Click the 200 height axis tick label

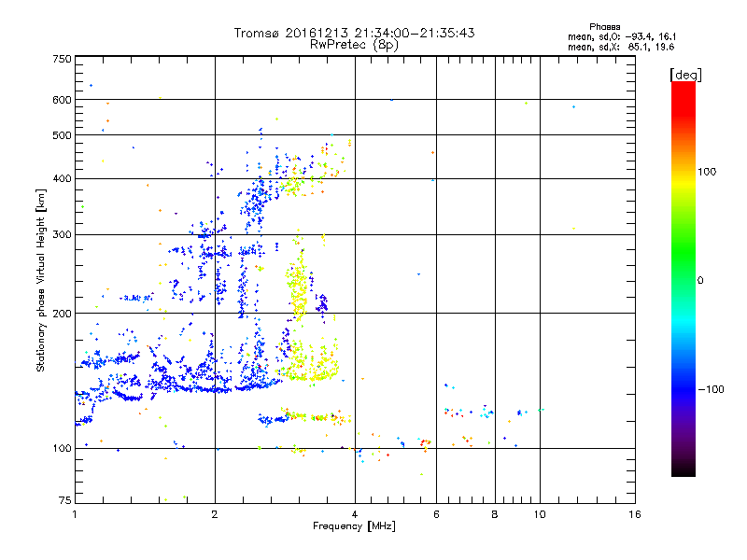coord(62,314)
